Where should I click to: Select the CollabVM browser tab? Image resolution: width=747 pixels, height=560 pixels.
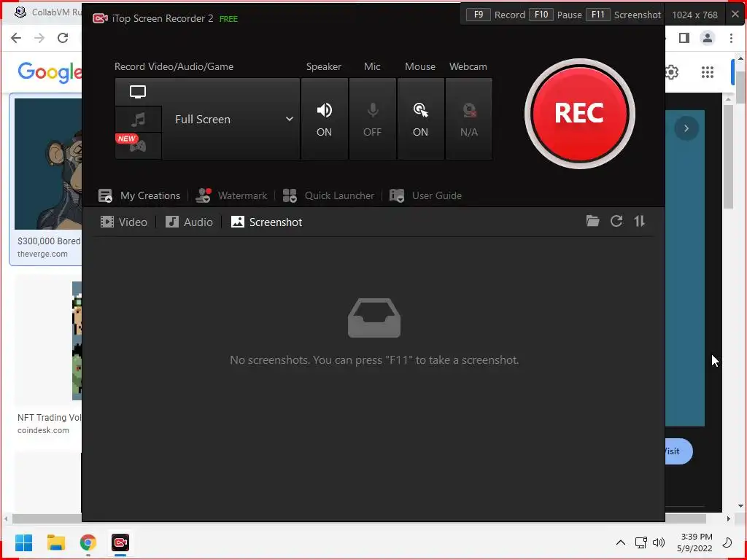click(x=47, y=12)
